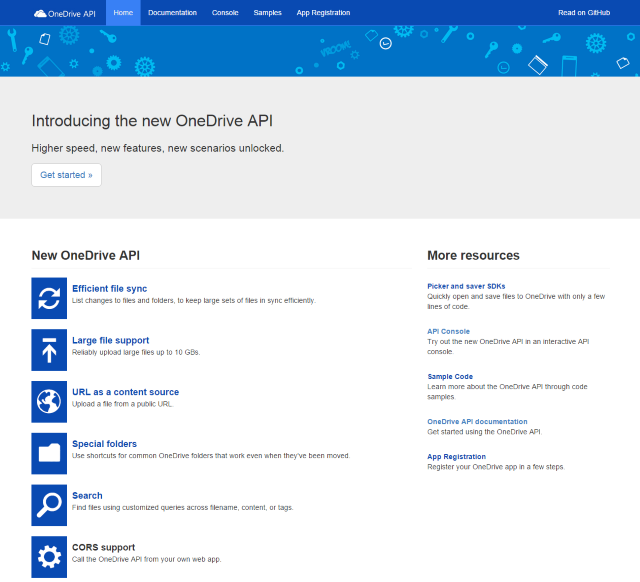This screenshot has width=640, height=582.
Task: Follow the Search heading link
Action: click(x=87, y=495)
